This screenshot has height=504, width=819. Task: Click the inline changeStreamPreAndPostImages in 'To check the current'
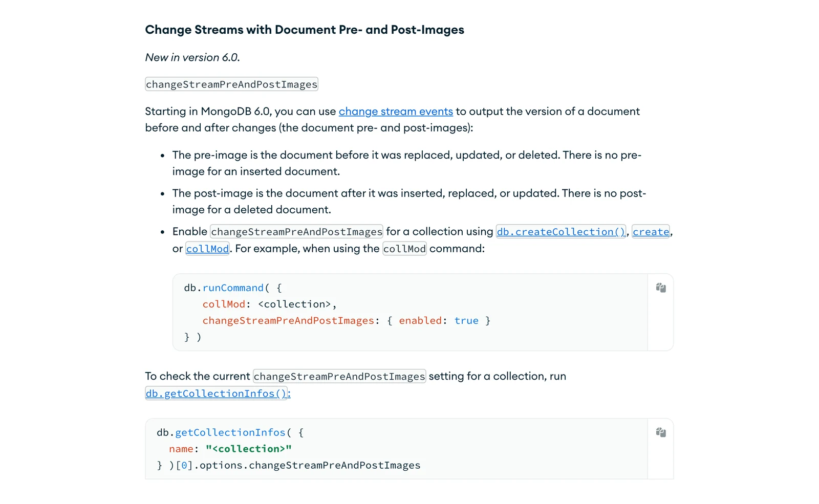[x=339, y=377]
